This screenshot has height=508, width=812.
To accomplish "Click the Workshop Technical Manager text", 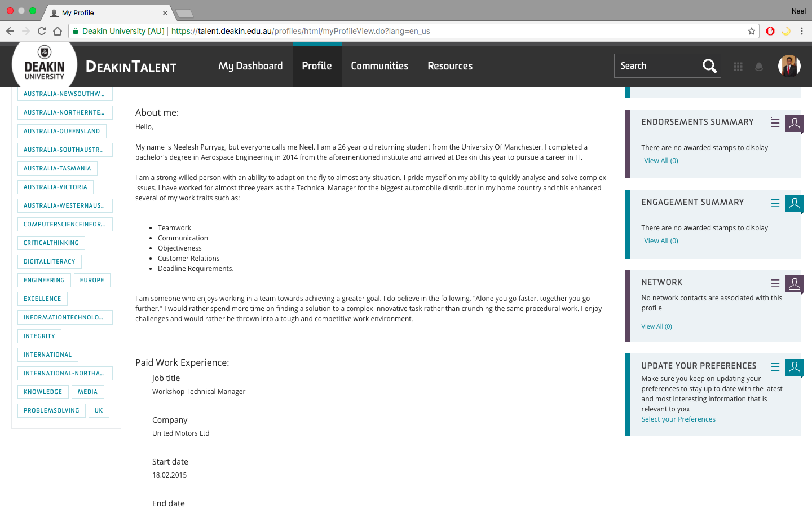I will pos(198,392).
